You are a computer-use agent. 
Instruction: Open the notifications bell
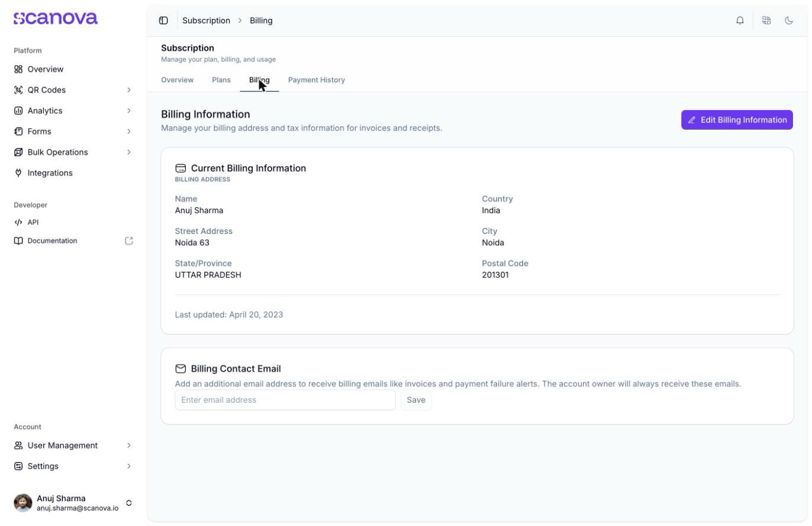(x=740, y=21)
